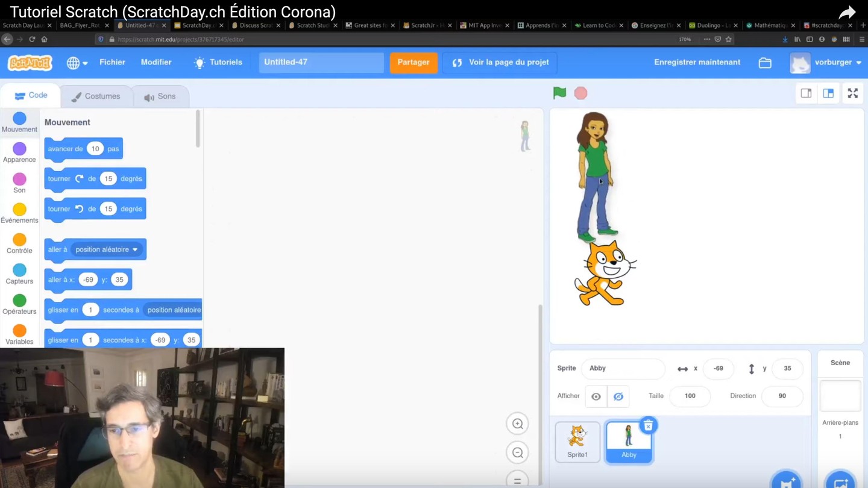The image size is (868, 488).
Task: Show Abby using the eye toggle
Action: tap(596, 396)
